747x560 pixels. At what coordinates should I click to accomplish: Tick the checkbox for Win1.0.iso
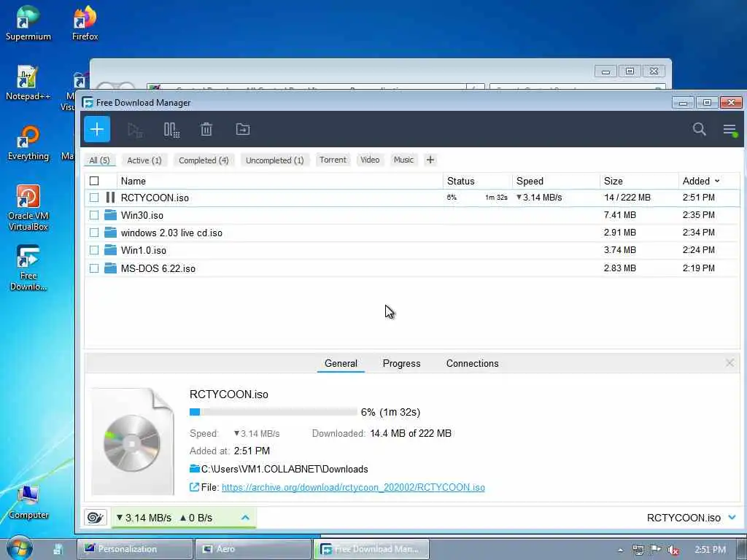coord(94,250)
